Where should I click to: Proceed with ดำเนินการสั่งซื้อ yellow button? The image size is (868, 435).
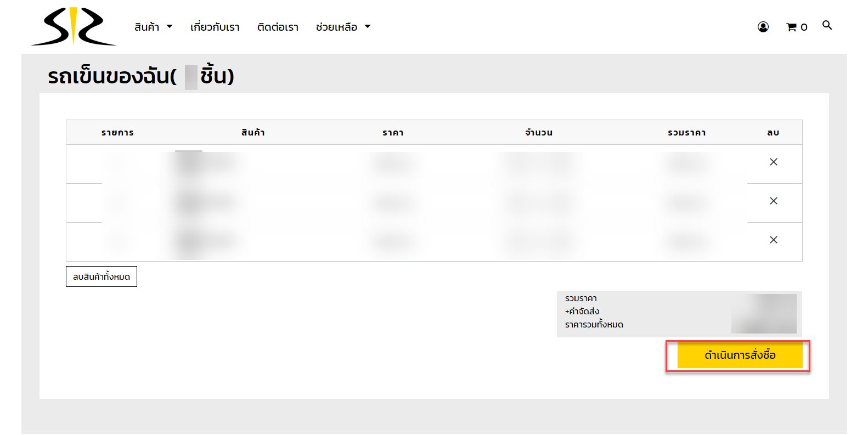pyautogui.click(x=740, y=355)
